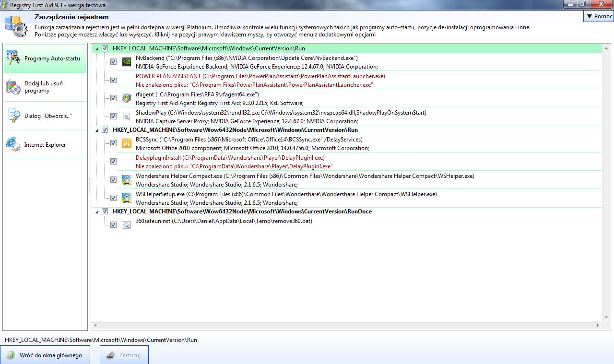This screenshot has height=364, width=614.
Task: Click "Nie znaleziono pliku" PowerPlanAssistant line
Action: 254,85
